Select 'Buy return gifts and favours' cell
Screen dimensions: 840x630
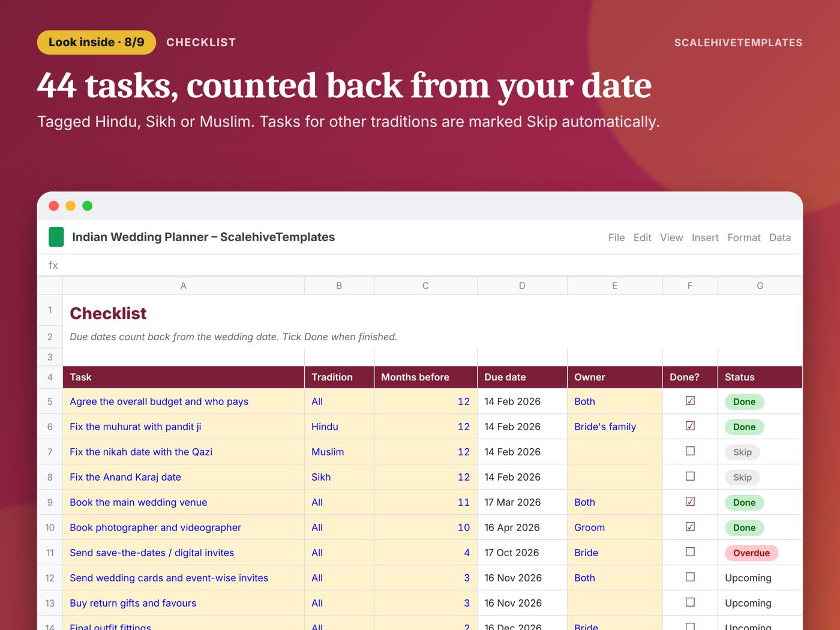[x=184, y=603]
